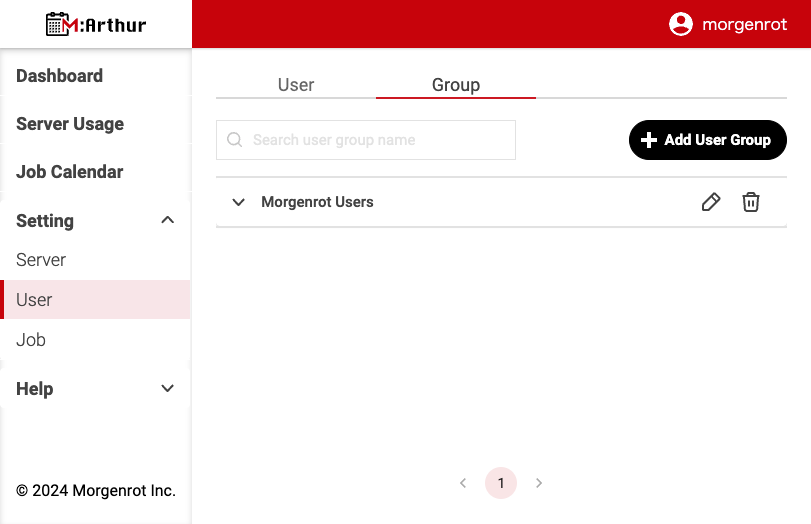Viewport: 811px width, 524px height.
Task: Switch to the User tab
Action: pyautogui.click(x=296, y=85)
